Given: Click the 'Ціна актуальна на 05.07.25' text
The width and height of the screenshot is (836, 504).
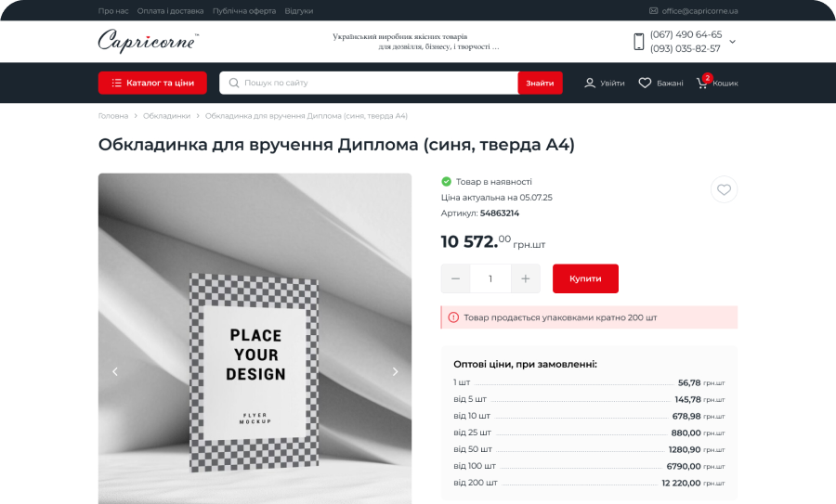Looking at the screenshot, I should click(x=496, y=197).
